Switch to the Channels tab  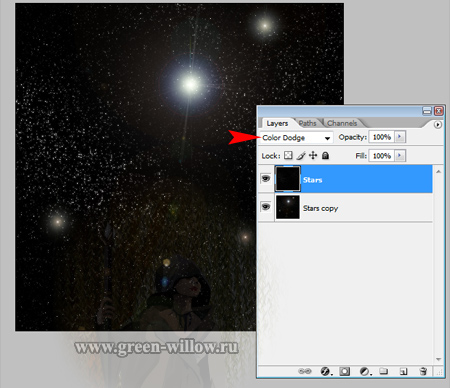point(342,123)
